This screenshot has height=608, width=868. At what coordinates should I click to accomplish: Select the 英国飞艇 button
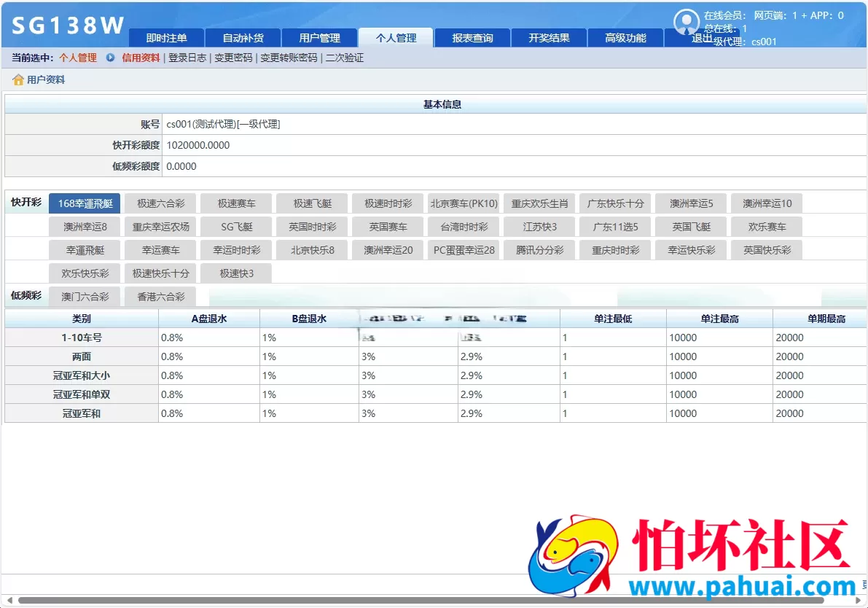692,227
